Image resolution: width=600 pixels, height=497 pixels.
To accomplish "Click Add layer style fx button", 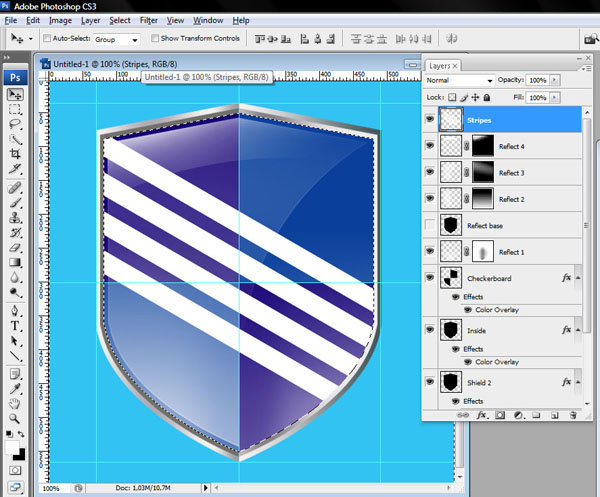I will (x=482, y=415).
